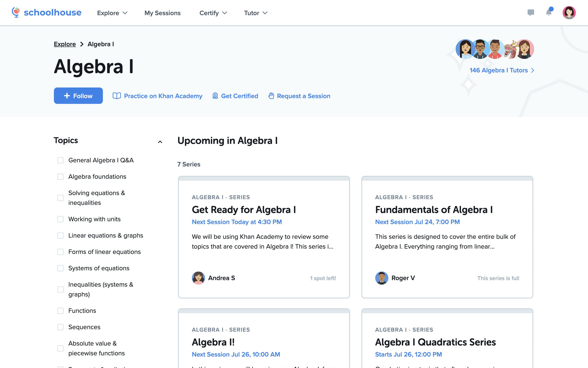The height and width of the screenshot is (368, 588).
Task: Enable Sequences topic checkbox
Action: coord(60,327)
